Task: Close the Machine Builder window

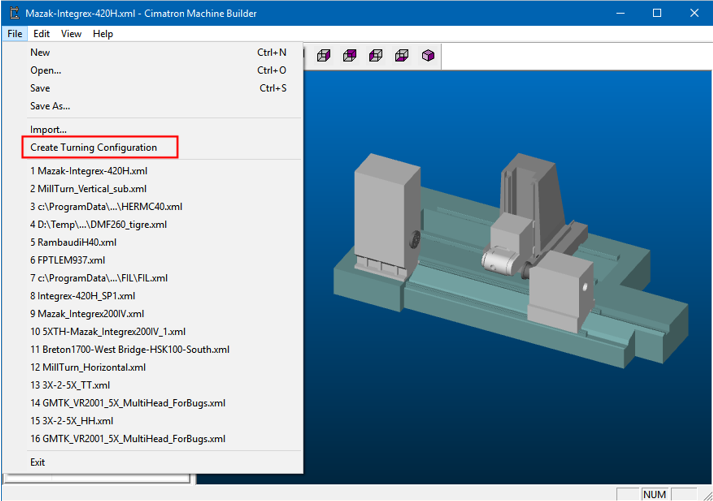Action: (x=694, y=13)
